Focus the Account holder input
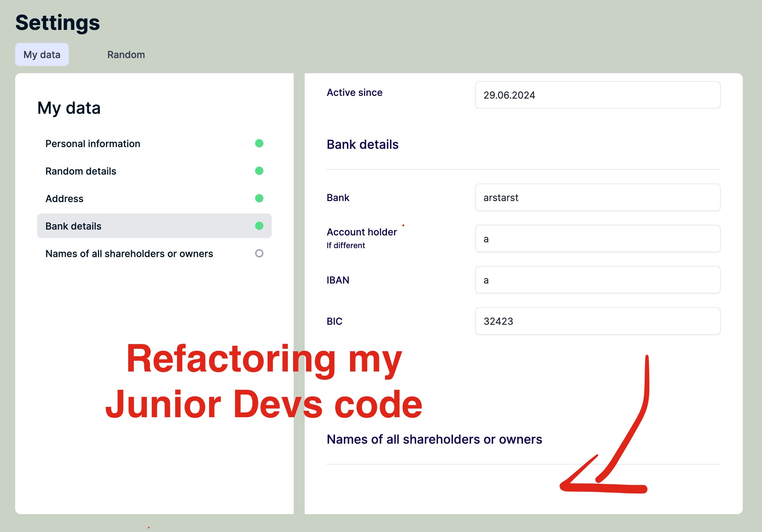762x532 pixels. (x=598, y=239)
